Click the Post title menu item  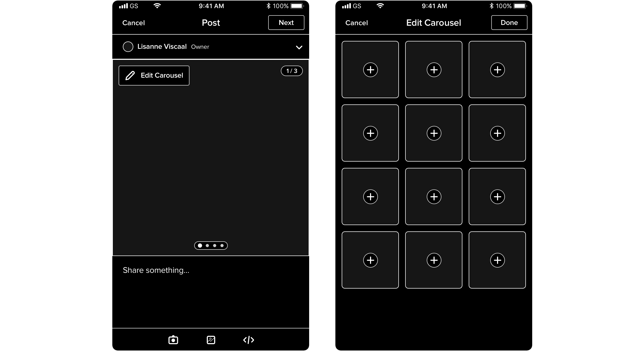click(x=211, y=23)
